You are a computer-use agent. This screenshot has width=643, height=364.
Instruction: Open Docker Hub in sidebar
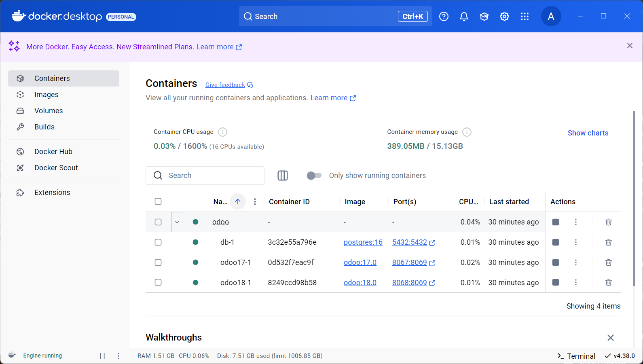tap(63, 152)
